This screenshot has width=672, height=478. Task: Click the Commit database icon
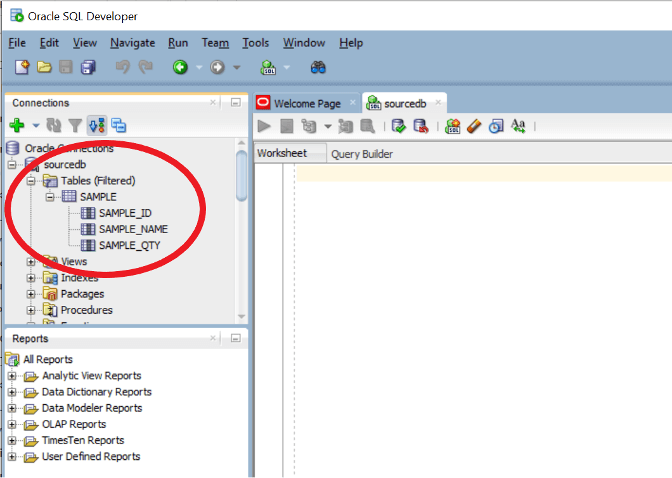point(399,126)
